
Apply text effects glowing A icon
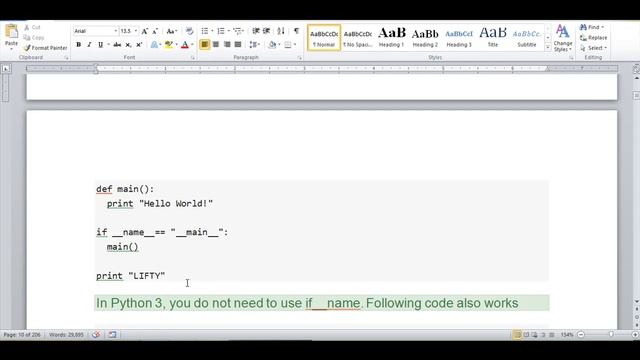pos(154,44)
